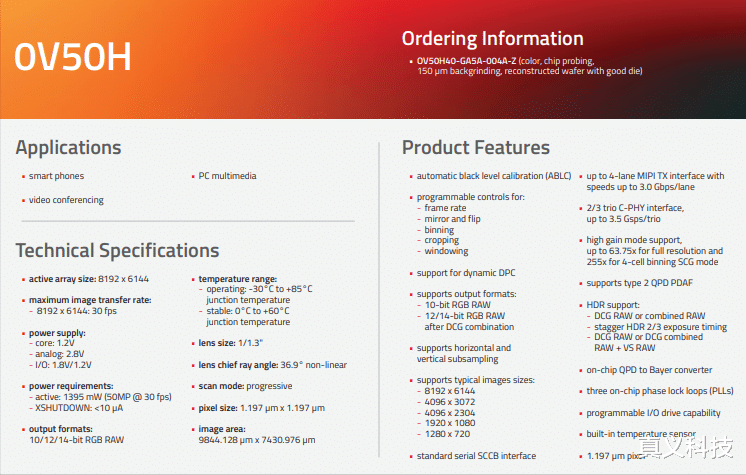The height and width of the screenshot is (475, 746).
Task: Click the Applications heading
Action: [69, 148]
